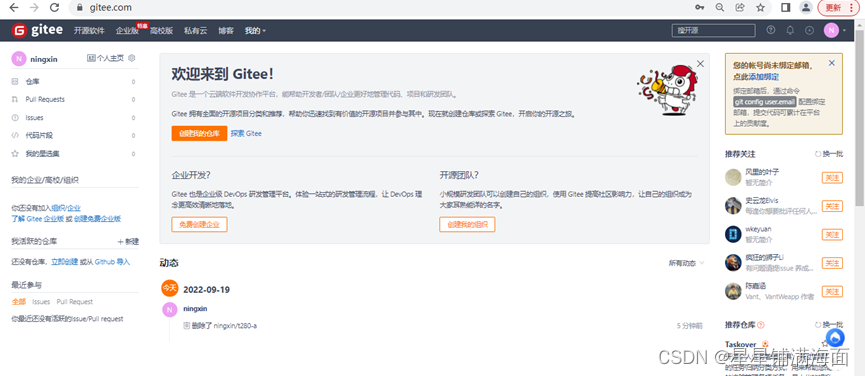
Task: Open the wkeyuan avatar
Action: (x=733, y=234)
